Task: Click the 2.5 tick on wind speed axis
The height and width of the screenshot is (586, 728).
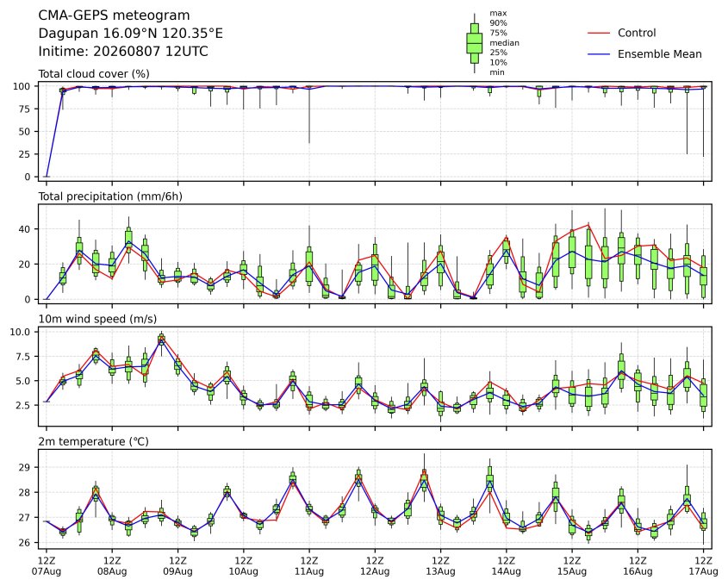Action: (23, 405)
